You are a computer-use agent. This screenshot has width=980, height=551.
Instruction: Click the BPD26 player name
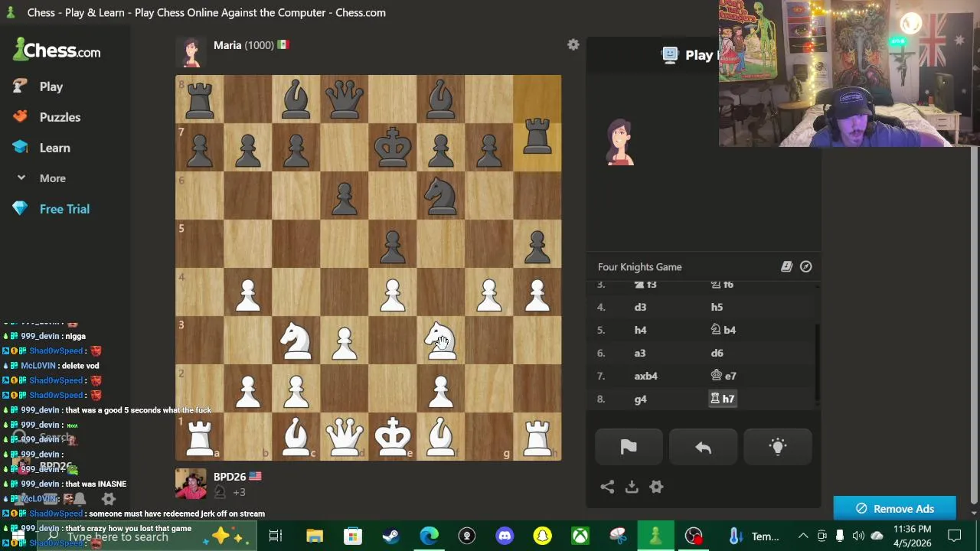230,477
